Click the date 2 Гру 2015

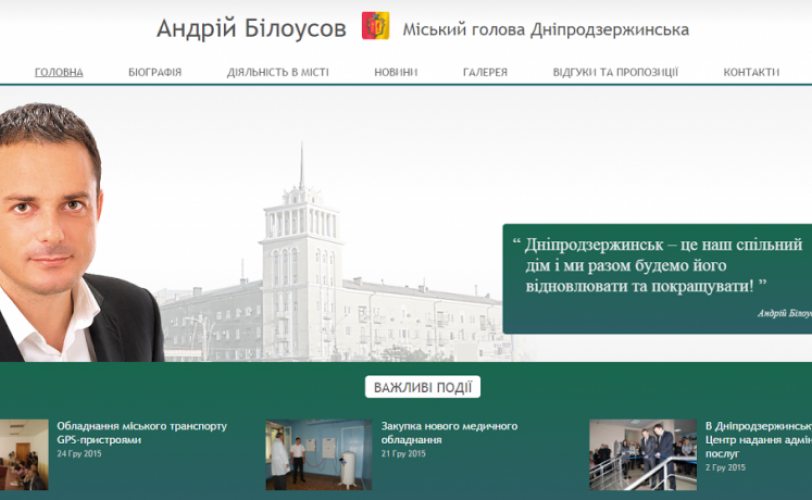pos(725,467)
